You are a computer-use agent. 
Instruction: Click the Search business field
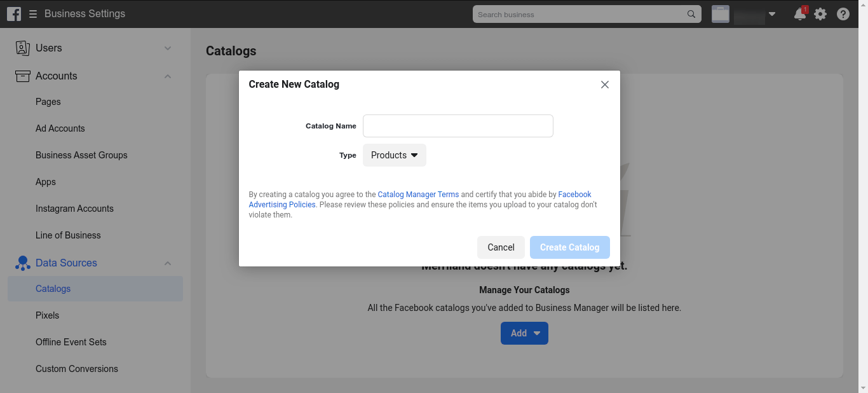[578, 14]
